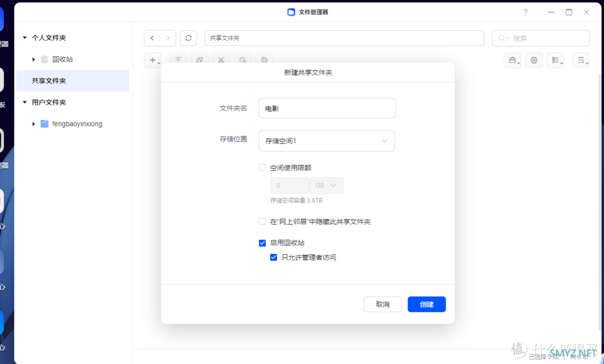The height and width of the screenshot is (364, 604).
Task: Select 共享文件夹 in the sidebar
Action: pyautogui.click(x=73, y=81)
